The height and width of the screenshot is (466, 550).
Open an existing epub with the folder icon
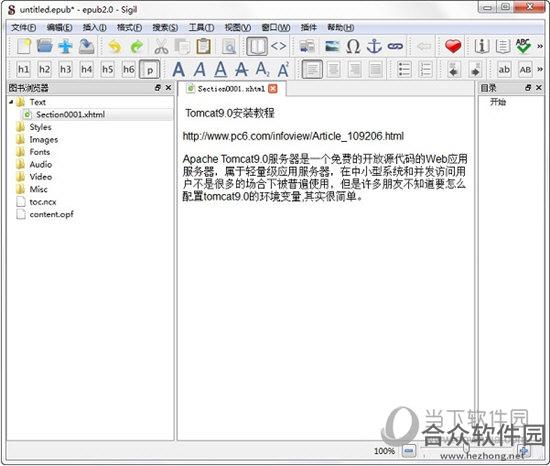[45, 46]
